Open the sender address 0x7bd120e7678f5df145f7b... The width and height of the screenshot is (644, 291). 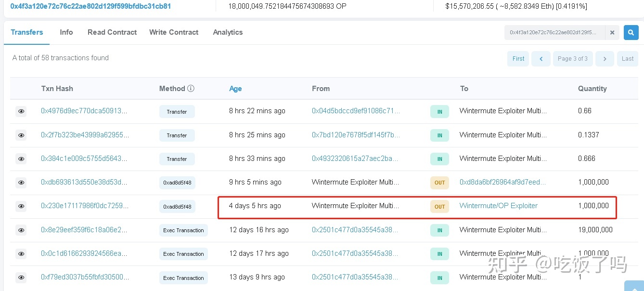(356, 135)
